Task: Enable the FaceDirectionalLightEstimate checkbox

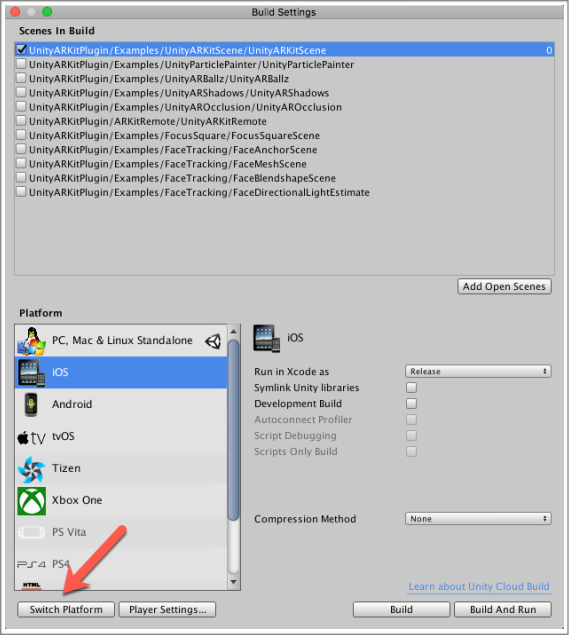Action: (21, 192)
